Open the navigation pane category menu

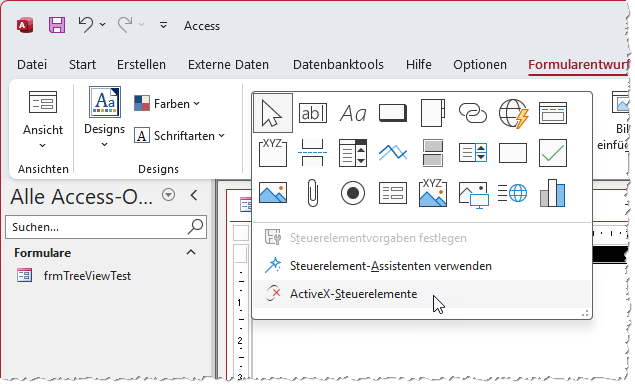coord(168,195)
